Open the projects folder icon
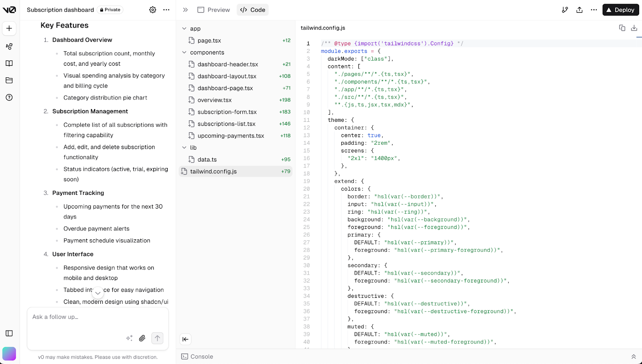Screen dimensions: 642x364 pyautogui.click(x=9, y=81)
